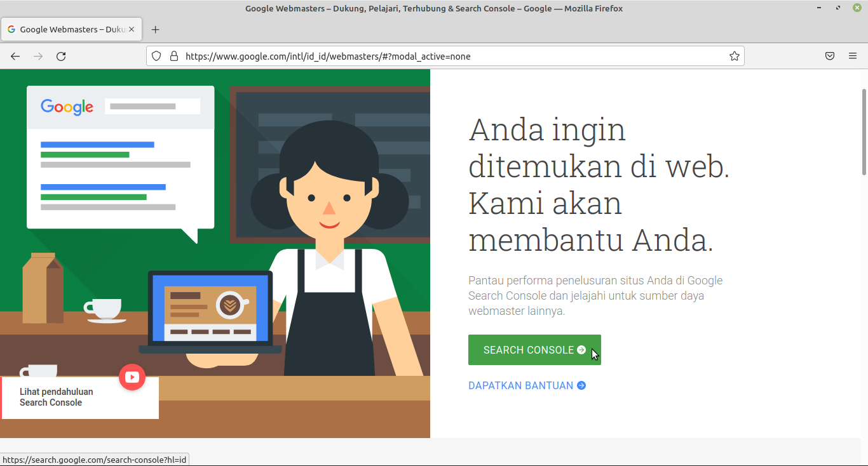Click the Firefox tab favicon Google icon
Screen dimensions: 868x466
pos(11,29)
